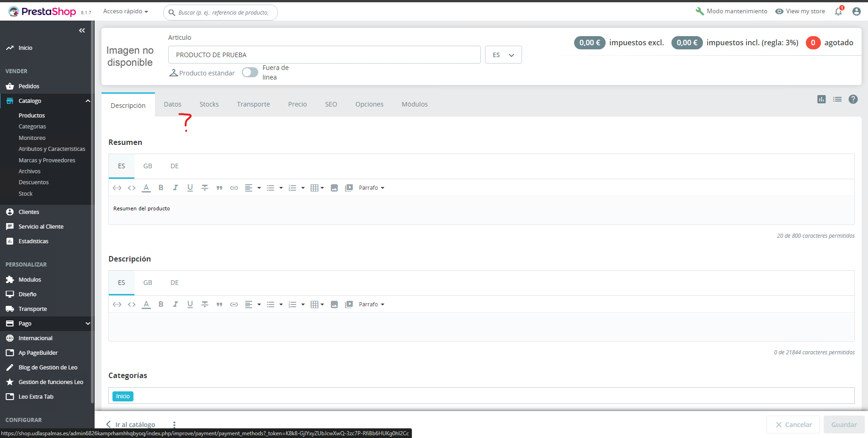The image size is (868, 438).
Task: Apply italic in the Resumen editor
Action: click(176, 187)
